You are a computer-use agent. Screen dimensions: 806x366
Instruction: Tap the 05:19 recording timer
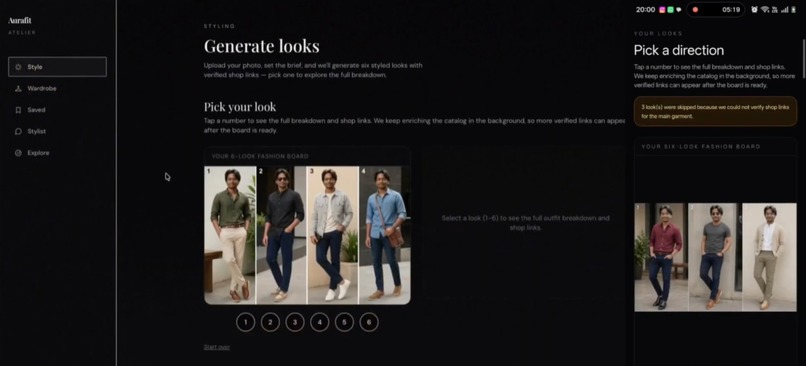click(731, 10)
